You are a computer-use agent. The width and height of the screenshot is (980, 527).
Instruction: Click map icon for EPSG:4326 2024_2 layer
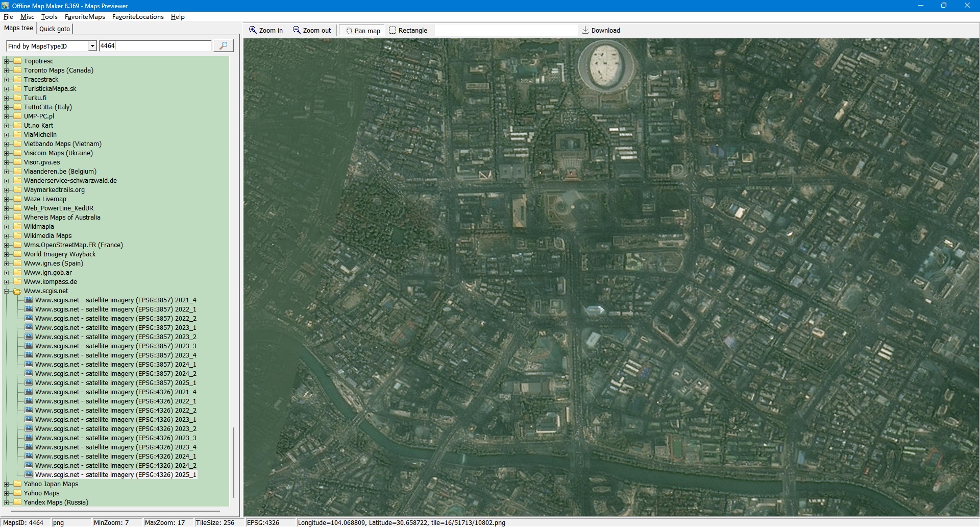[29, 466]
